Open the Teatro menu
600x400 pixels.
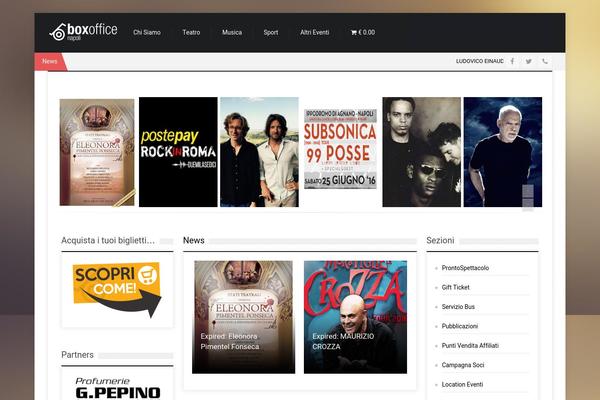[x=191, y=33]
